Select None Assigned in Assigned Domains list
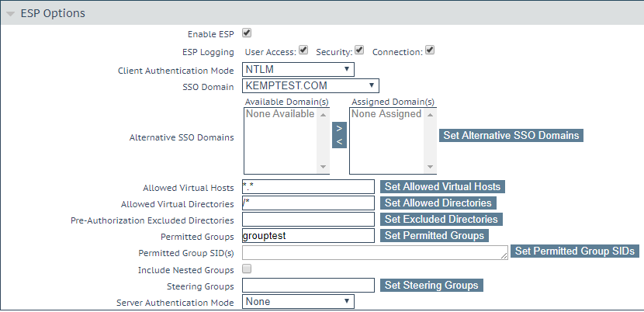Viewport: 644px width, 312px height. pyautogui.click(x=386, y=114)
